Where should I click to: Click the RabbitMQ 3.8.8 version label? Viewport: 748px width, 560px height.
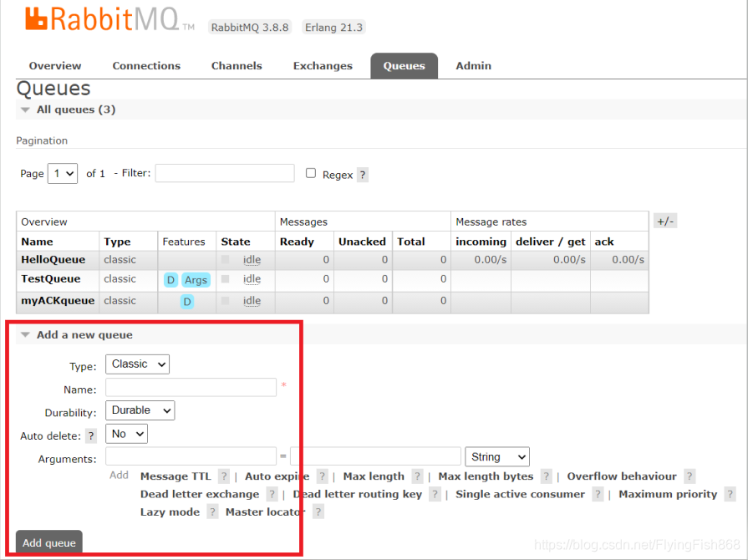pos(250,28)
